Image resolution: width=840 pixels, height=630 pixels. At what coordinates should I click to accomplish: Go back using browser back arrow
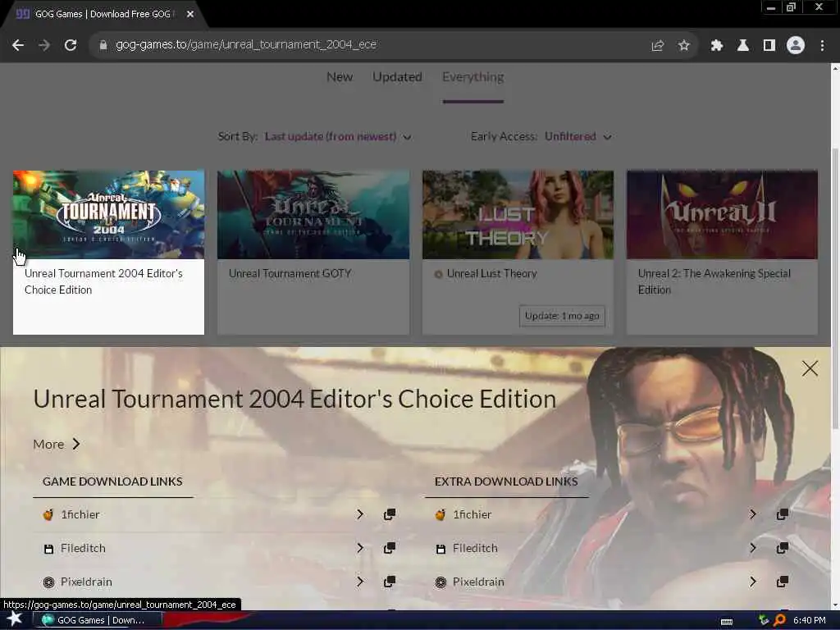18,46
